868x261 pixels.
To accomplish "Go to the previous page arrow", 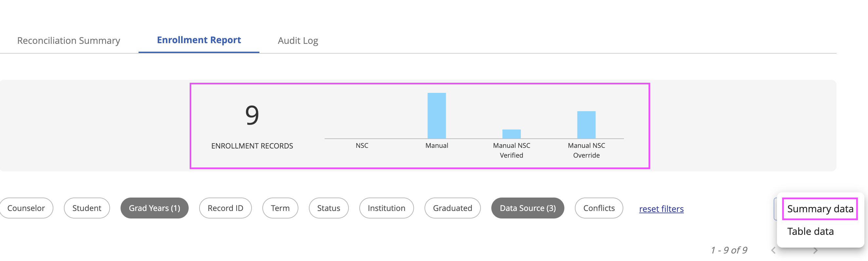I will coord(773,251).
